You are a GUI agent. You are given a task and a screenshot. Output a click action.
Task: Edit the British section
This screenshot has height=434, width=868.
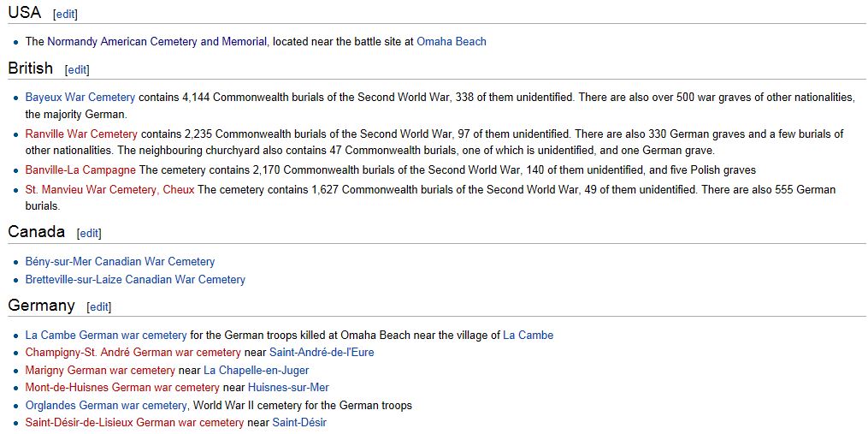tap(77, 70)
